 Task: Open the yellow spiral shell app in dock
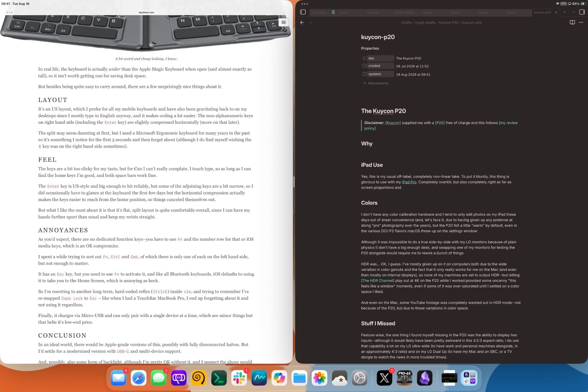(199, 378)
